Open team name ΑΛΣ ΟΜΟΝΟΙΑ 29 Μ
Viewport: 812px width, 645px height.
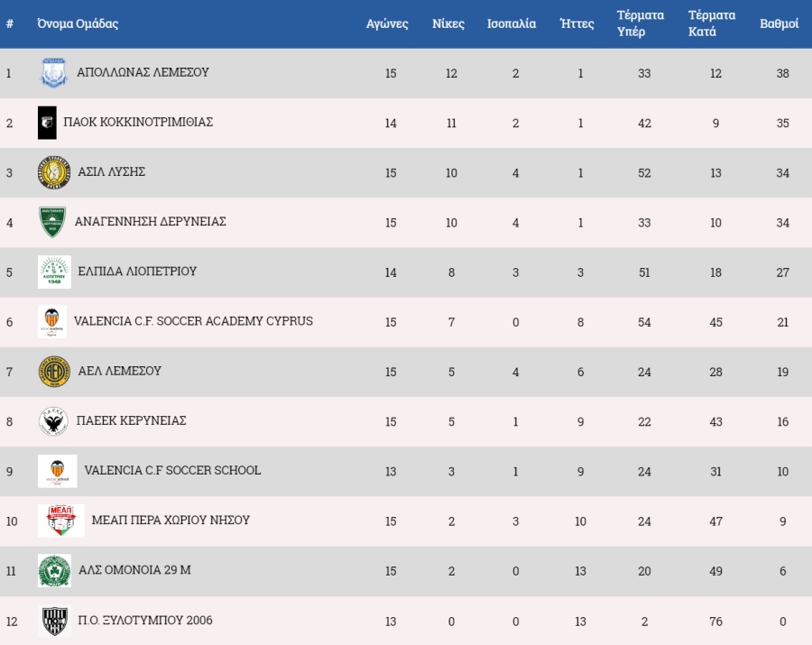[134, 570]
